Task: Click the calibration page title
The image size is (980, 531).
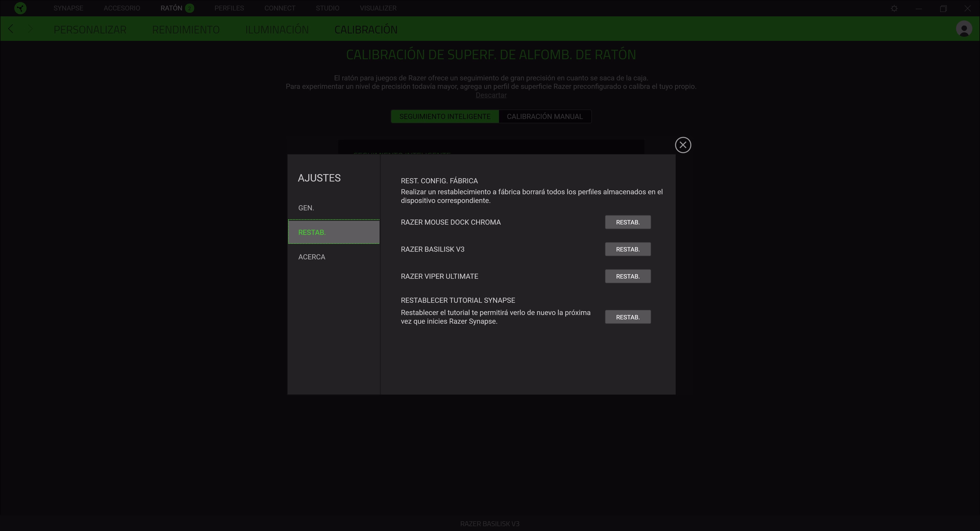Action: (x=491, y=54)
